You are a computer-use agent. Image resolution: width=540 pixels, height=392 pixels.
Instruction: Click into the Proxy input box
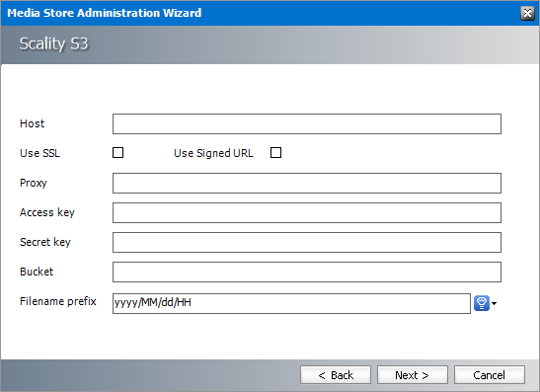coord(307,183)
